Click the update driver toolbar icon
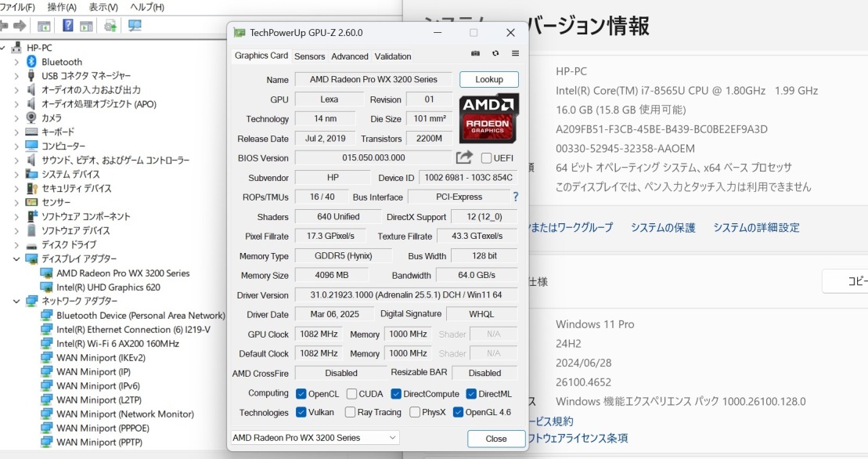 [x=110, y=26]
